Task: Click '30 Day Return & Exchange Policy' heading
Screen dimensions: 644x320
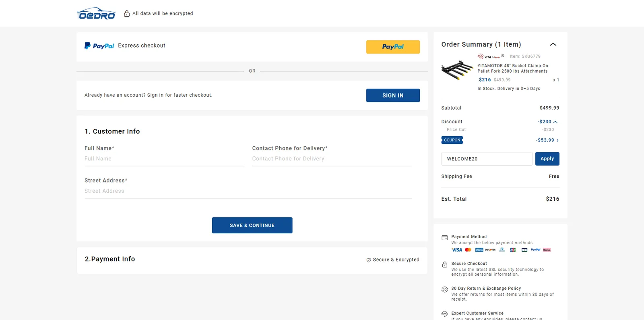Action: click(486, 289)
